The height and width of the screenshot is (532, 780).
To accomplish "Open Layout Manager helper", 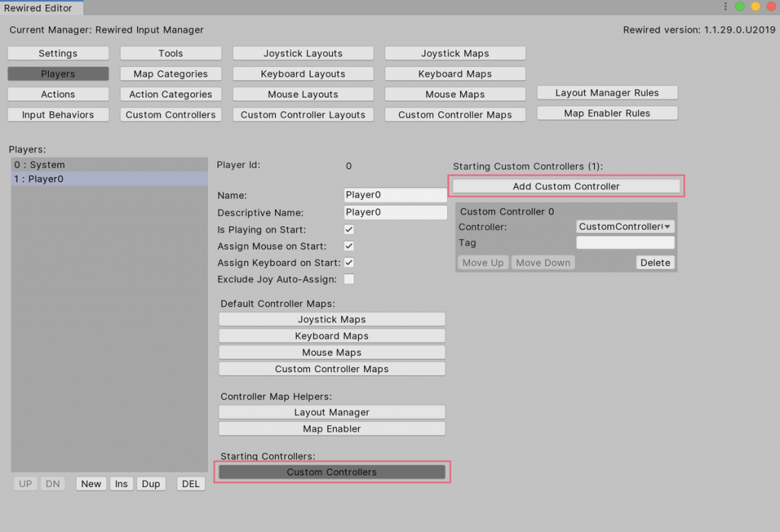I will pos(332,413).
